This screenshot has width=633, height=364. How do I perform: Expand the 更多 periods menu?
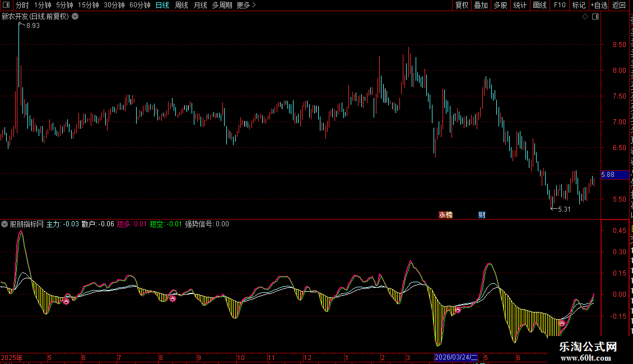(x=246, y=5)
